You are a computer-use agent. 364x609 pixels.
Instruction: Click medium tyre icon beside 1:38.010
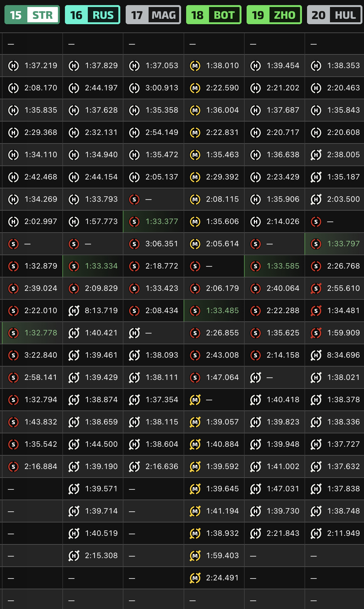(195, 66)
